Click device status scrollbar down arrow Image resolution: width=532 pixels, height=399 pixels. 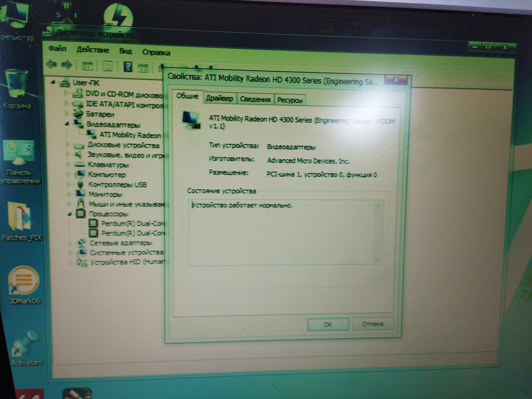point(377,260)
